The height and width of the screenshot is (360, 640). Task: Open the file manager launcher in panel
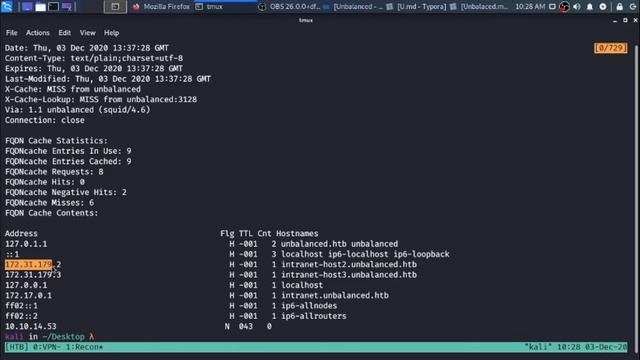tap(40, 7)
